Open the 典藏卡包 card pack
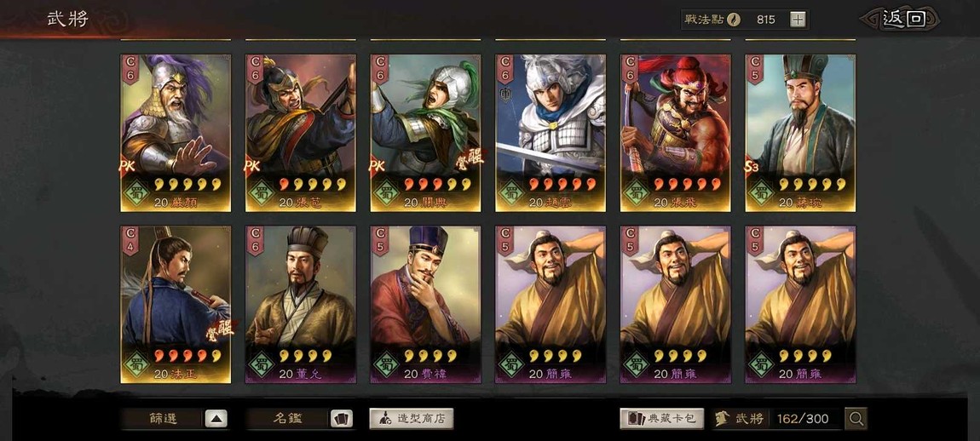 tap(662, 419)
